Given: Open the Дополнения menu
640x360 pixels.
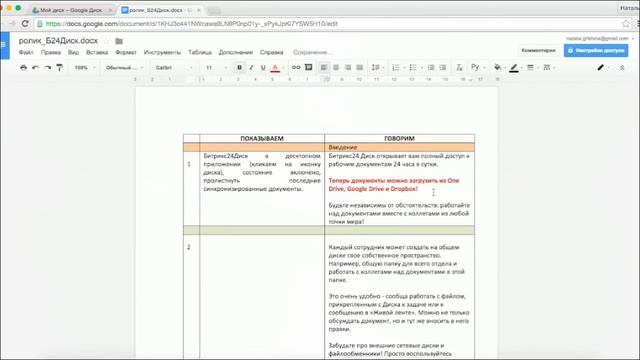Looking at the screenshot, I should tap(236, 52).
